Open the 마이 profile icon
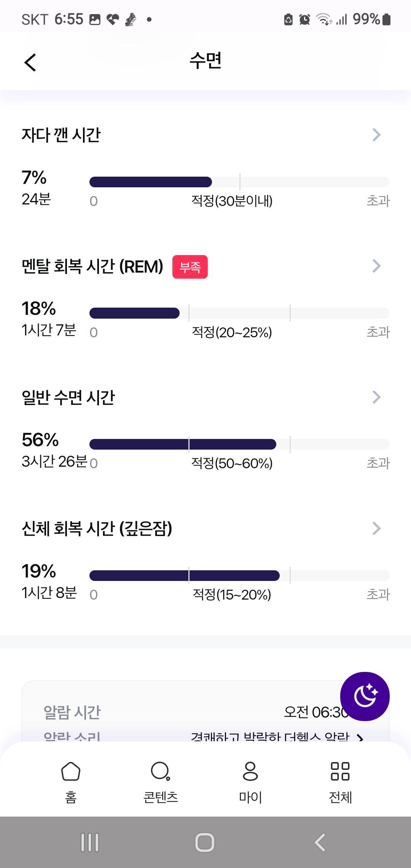This screenshot has height=868, width=411. 250,771
